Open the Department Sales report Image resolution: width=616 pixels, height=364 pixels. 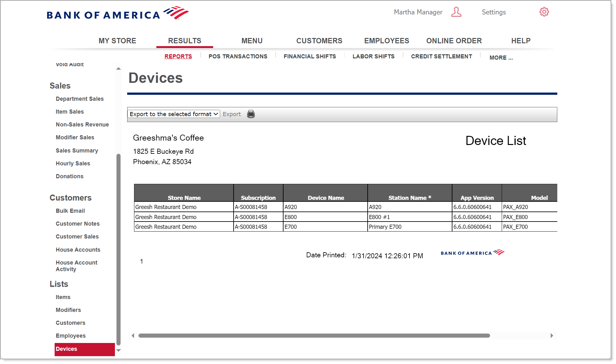(x=80, y=99)
